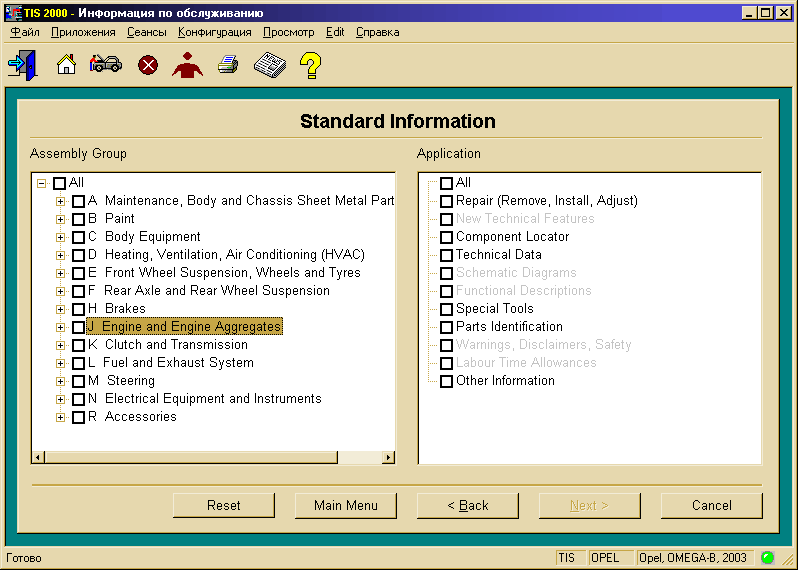Open the Справка menu
The image size is (798, 570).
[x=377, y=32]
